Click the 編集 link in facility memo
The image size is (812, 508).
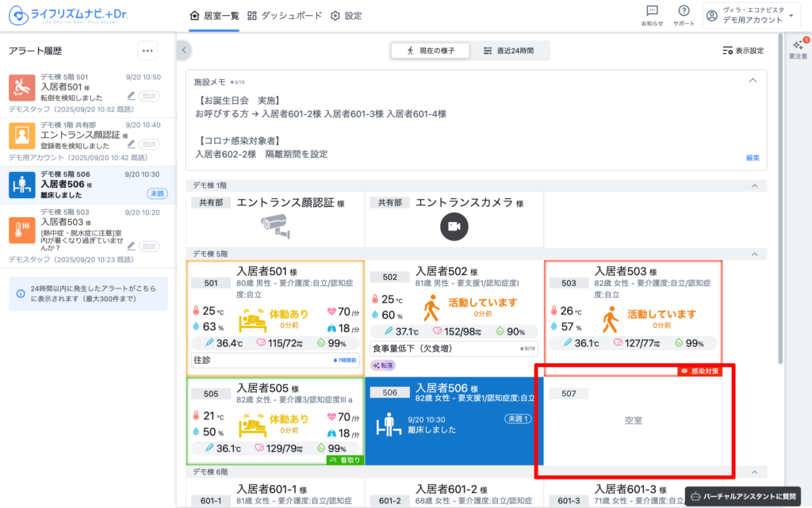pos(753,158)
